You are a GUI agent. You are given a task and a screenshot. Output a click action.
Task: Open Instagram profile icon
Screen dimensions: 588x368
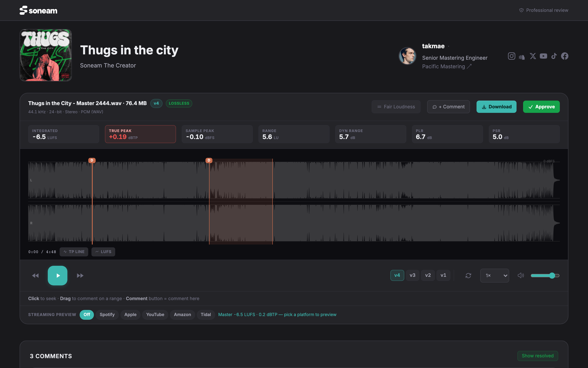511,56
